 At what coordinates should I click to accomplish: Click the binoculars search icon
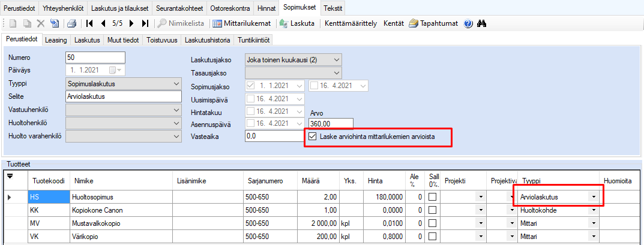(482, 23)
